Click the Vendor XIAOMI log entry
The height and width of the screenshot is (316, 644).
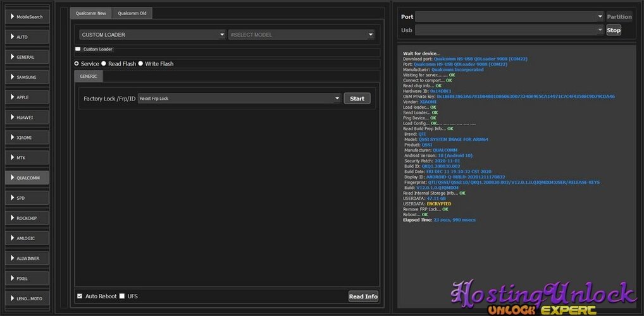coord(420,102)
